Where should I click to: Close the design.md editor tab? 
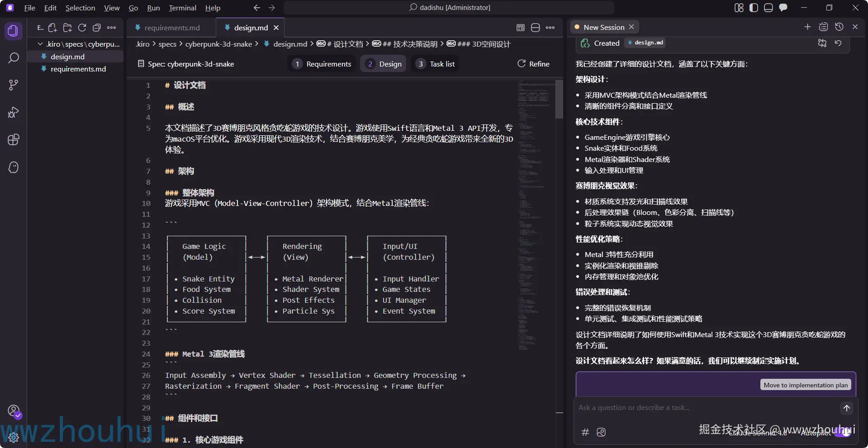click(x=276, y=28)
